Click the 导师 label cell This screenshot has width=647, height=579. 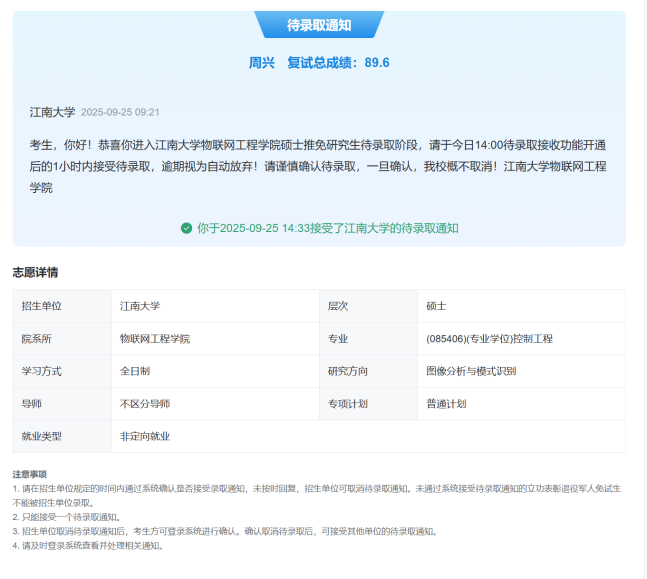pyautogui.click(x=62, y=404)
